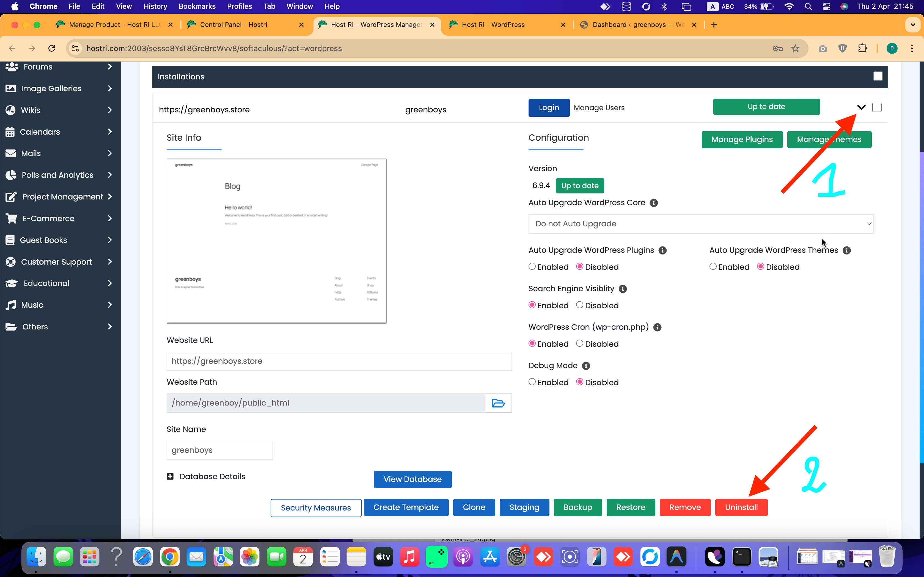Click info icon next to Debug Mode

pos(586,366)
